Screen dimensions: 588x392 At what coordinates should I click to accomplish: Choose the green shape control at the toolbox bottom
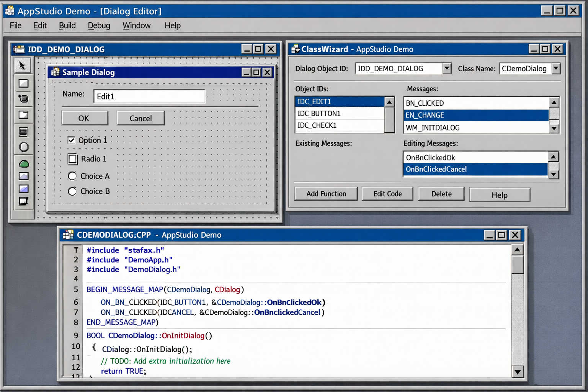pos(23,163)
